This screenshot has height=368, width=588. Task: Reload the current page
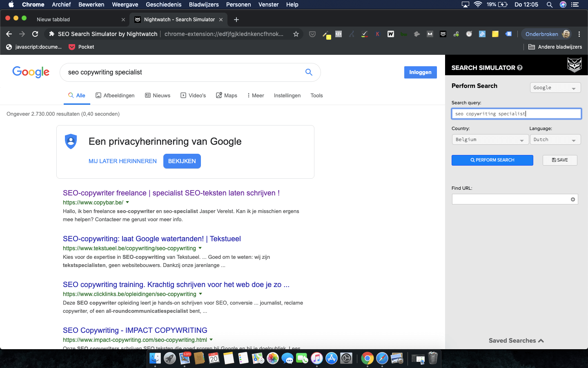[x=35, y=34]
